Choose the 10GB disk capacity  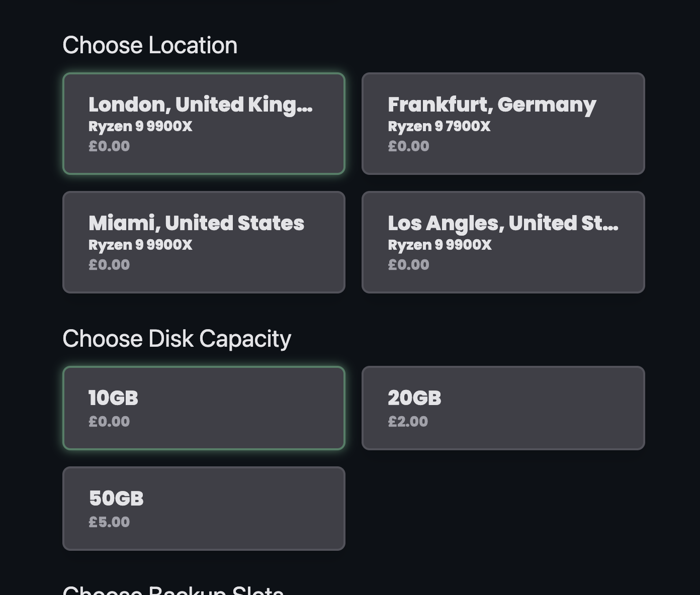[204, 408]
